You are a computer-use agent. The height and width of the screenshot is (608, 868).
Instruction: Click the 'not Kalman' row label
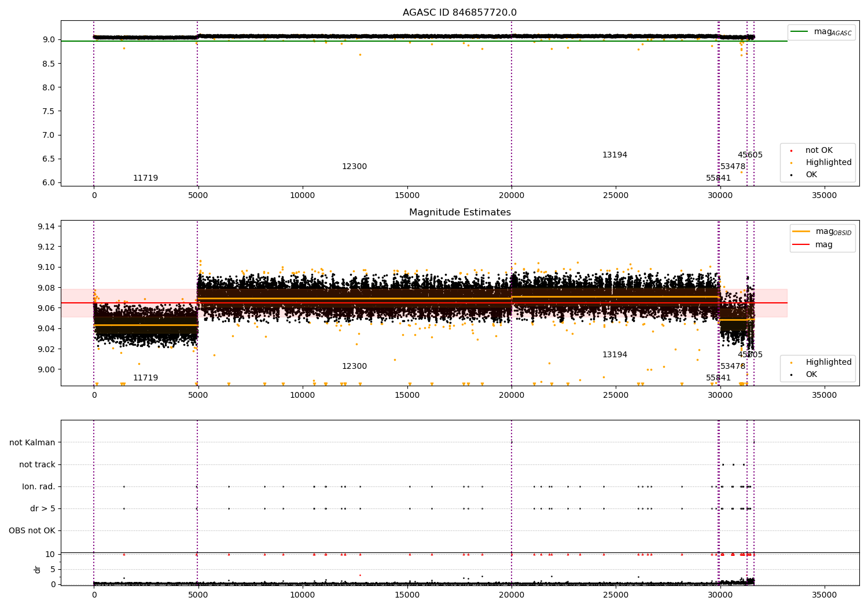32,443
